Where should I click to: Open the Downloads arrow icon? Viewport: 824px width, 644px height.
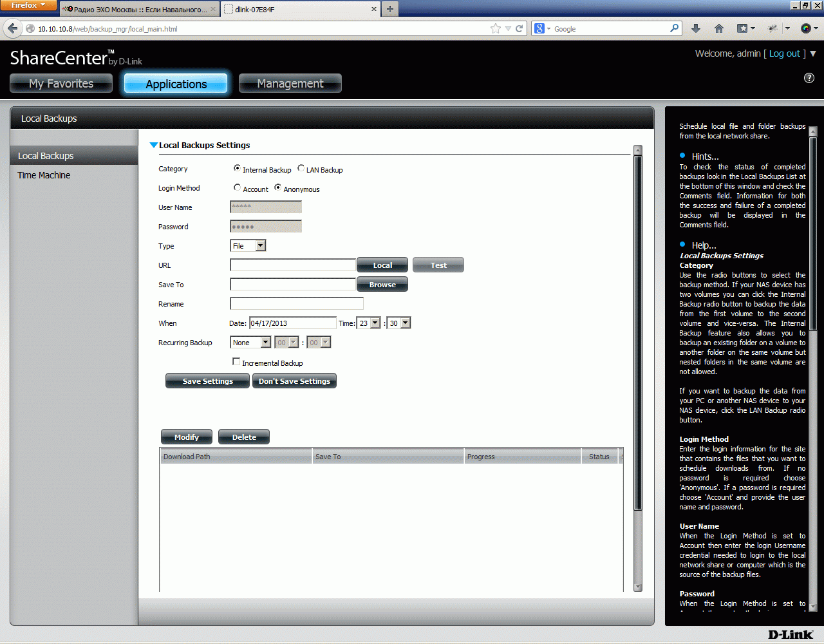(696, 28)
